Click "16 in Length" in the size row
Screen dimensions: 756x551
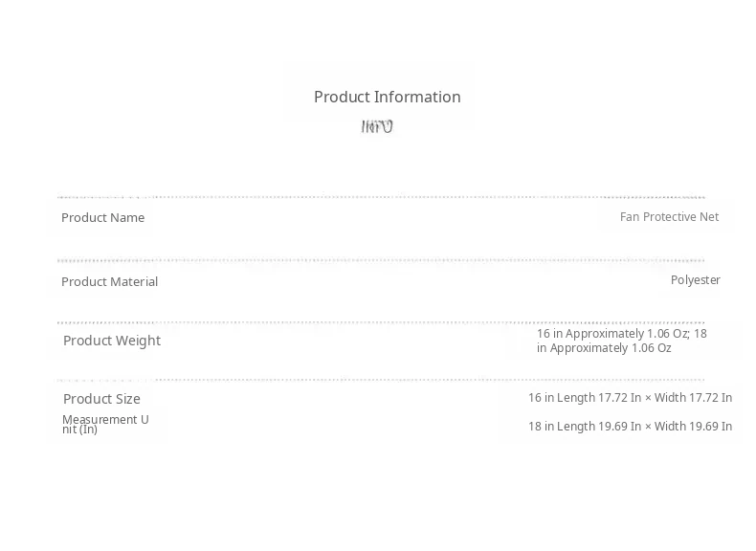[561, 398]
